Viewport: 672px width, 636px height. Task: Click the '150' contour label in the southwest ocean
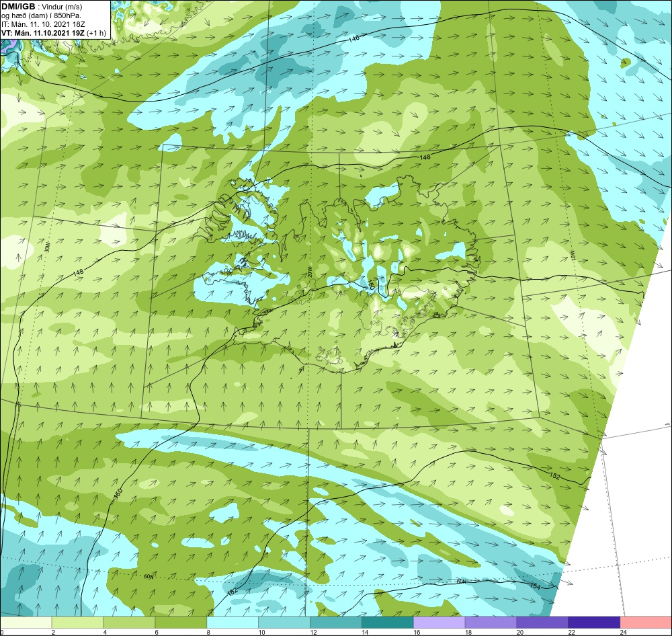[118, 493]
